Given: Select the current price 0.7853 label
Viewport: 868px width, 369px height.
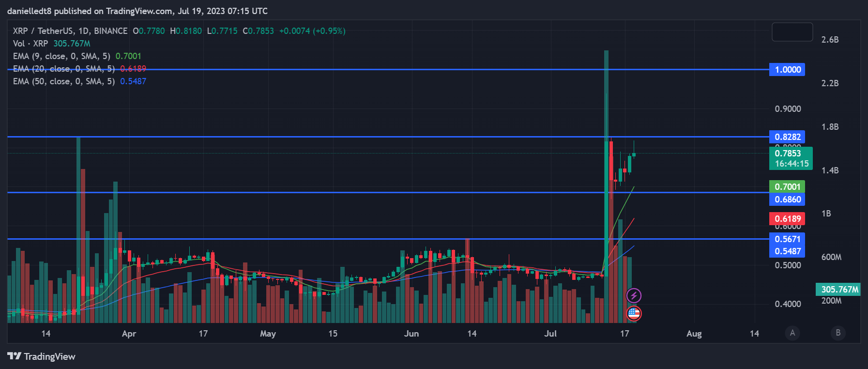Looking at the screenshot, I should click(791, 158).
